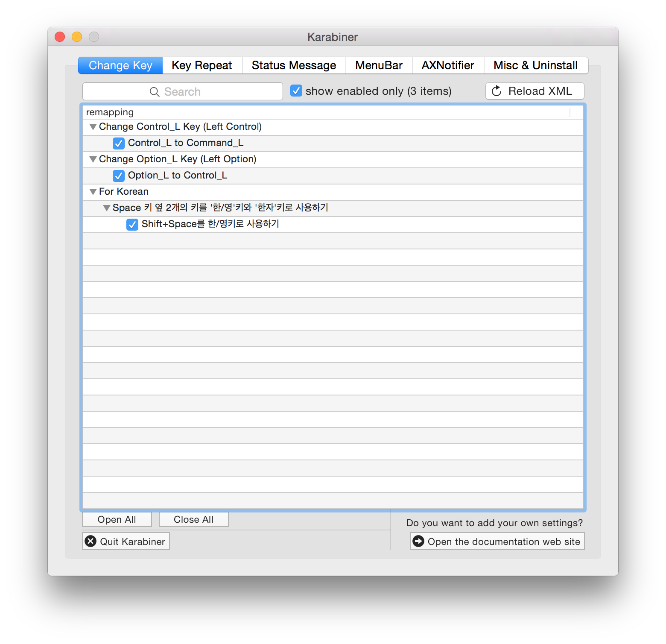Image resolution: width=666 pixels, height=644 pixels.
Task: Collapse Change Option_L Key group
Action: (x=93, y=159)
